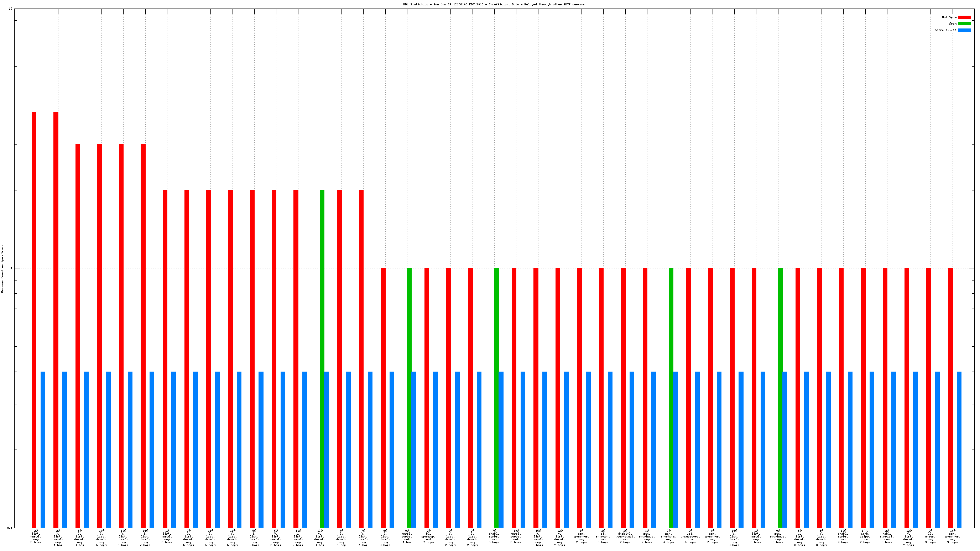Click the green Spam legend swatch
The width and height of the screenshot is (980, 551).
pos(964,23)
